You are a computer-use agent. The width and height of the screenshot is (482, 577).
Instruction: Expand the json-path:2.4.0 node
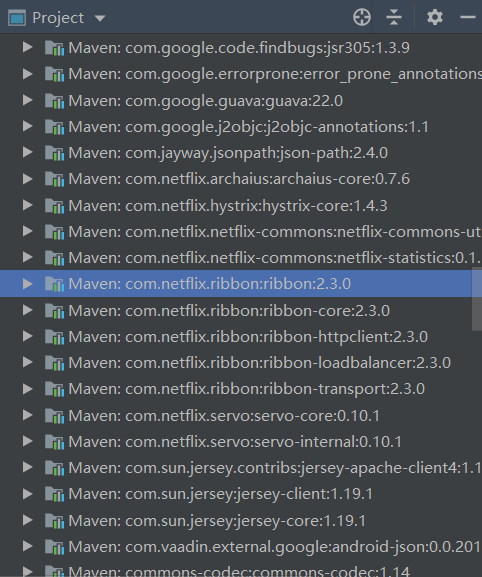(x=28, y=152)
